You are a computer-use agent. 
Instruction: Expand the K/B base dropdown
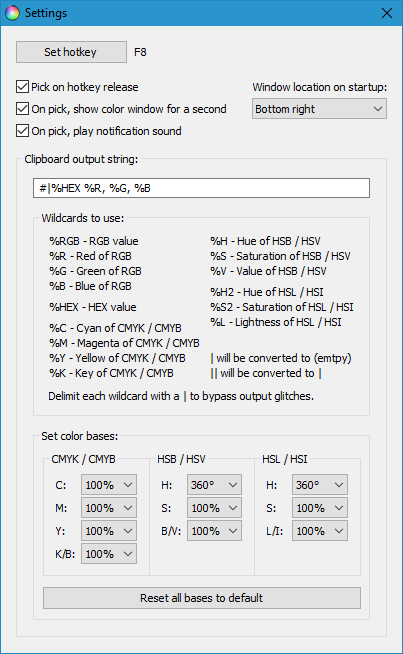109,553
